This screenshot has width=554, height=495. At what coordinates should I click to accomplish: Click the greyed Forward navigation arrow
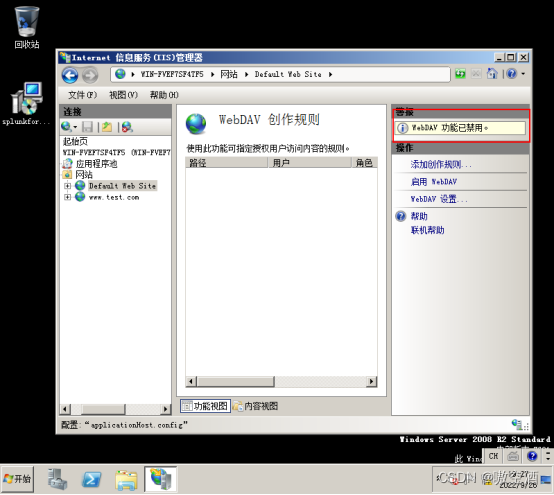90,75
